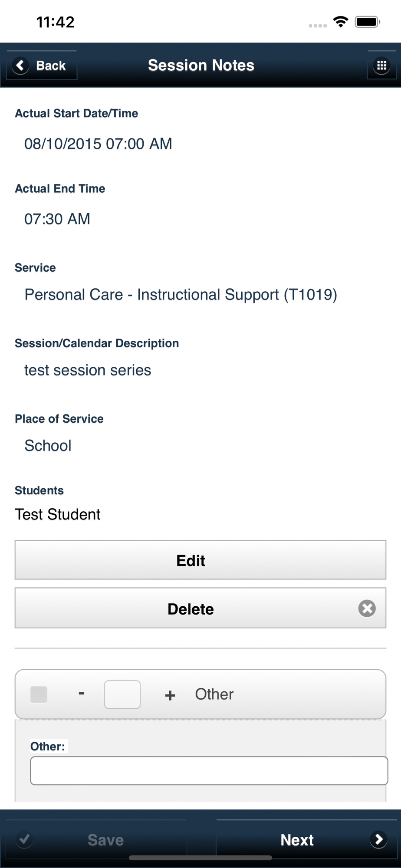Toggle the Other checkbox

(39, 694)
